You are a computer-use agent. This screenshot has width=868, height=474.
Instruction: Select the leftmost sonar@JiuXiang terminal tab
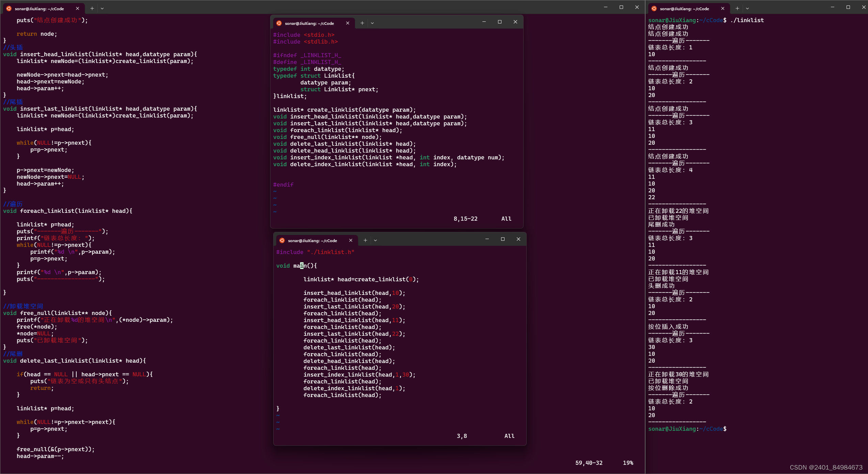[39, 9]
